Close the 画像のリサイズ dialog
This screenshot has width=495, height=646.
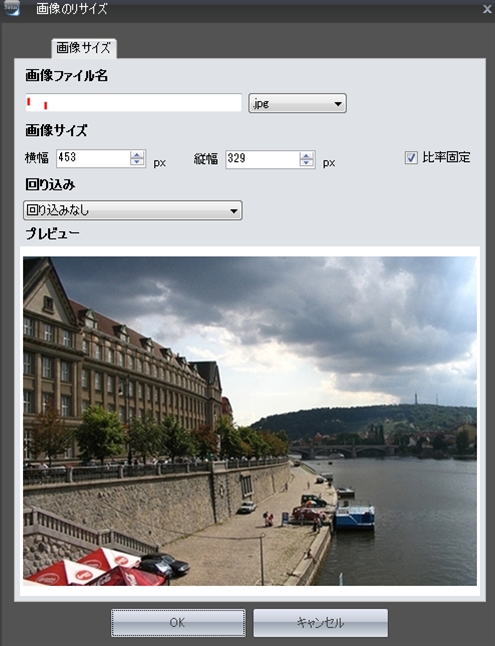pyautogui.click(x=487, y=9)
